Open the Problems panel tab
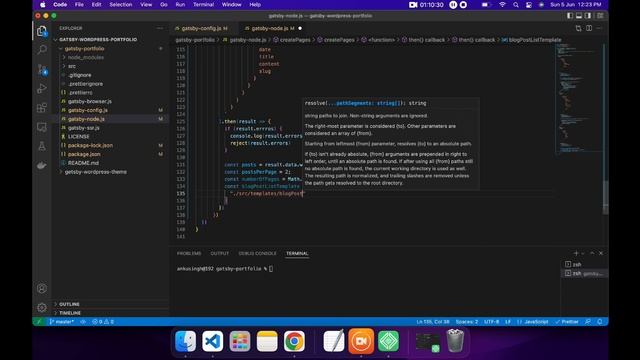 [x=189, y=253]
